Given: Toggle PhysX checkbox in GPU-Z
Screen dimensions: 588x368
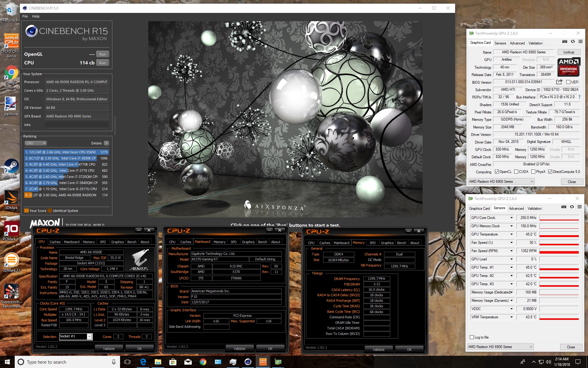Looking at the screenshot, I should point(533,172).
